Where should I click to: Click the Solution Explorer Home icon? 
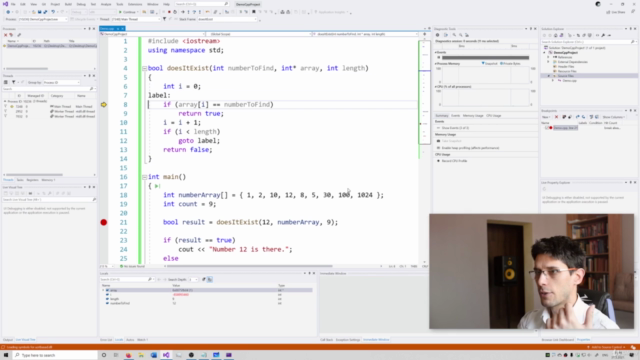[556, 36]
